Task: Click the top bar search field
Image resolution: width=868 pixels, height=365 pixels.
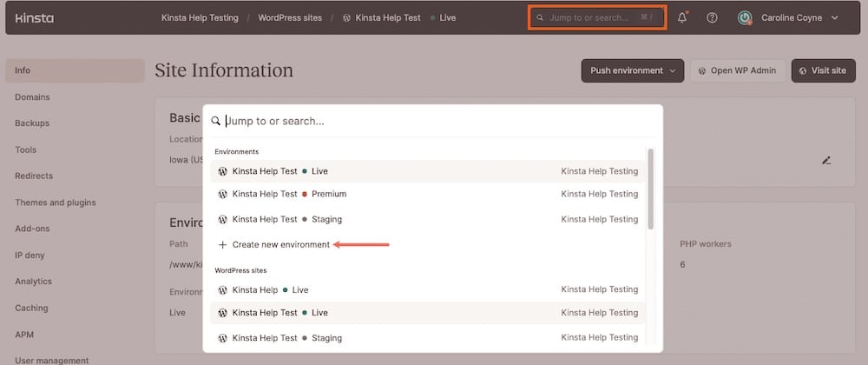Action: coord(597,17)
